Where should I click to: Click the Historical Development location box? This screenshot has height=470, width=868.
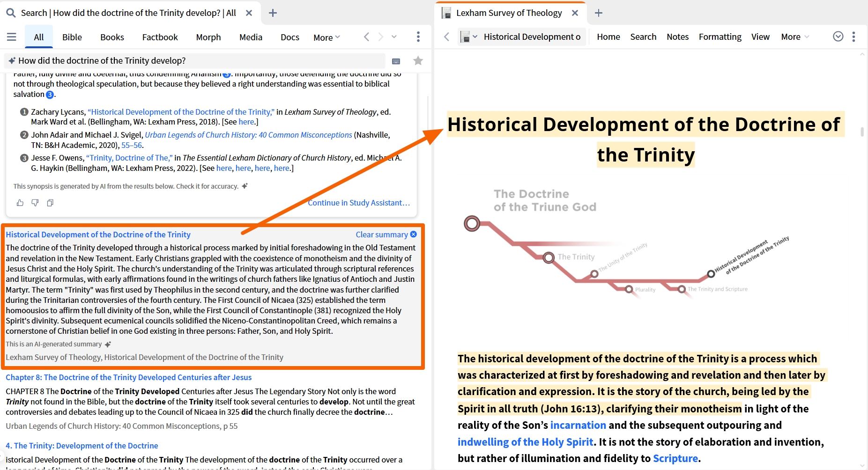(x=532, y=37)
